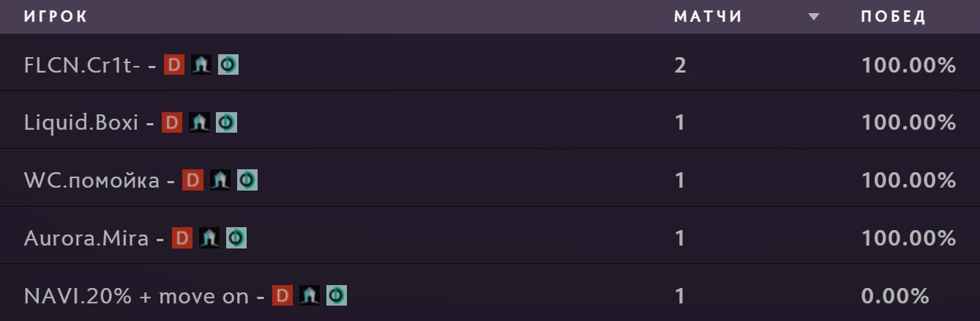Viewport: 980px width, 321px height.
Task: Open the green circle icon for NAVI.20% player
Action: [x=337, y=295]
